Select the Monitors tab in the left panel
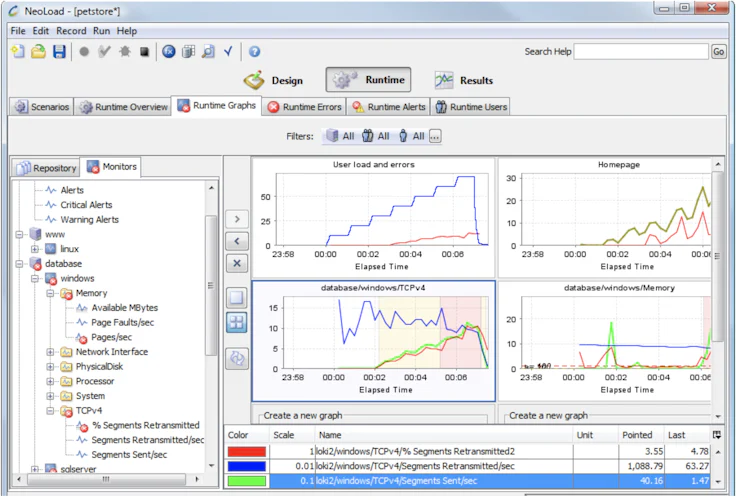This screenshot has width=736, height=500. 111,167
